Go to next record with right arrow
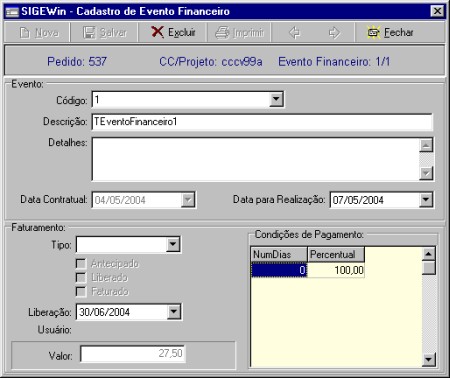The width and height of the screenshot is (450, 378). [x=334, y=32]
